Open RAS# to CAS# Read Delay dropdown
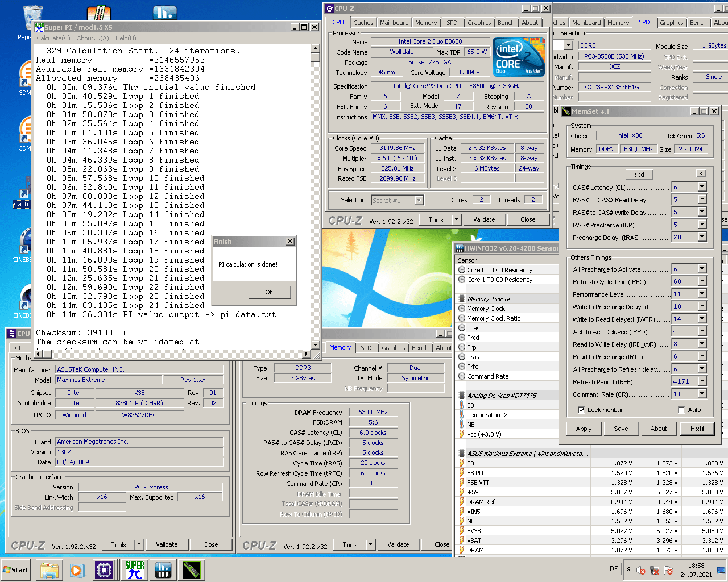728x582 pixels. [x=702, y=199]
